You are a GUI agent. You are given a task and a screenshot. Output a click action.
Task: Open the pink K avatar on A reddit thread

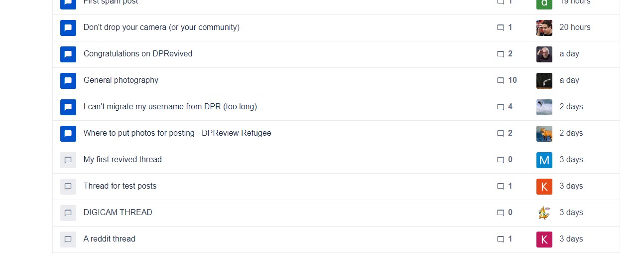[544, 239]
